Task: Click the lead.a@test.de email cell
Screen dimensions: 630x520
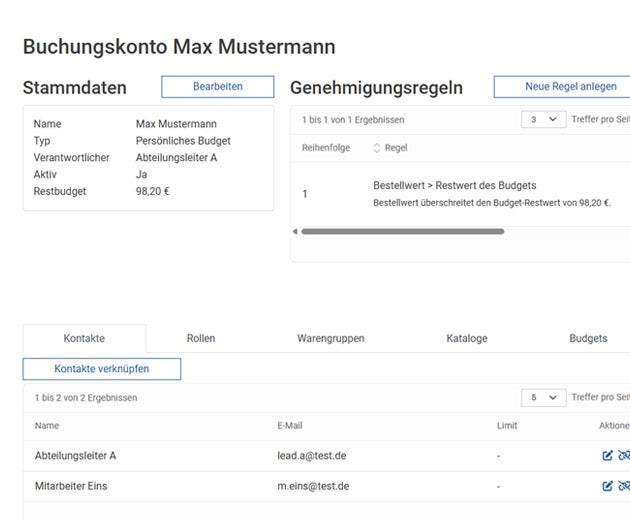Action: 313,456
